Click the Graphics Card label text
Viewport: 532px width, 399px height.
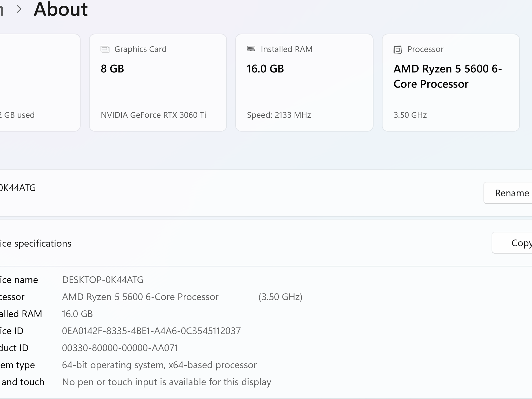tap(140, 49)
